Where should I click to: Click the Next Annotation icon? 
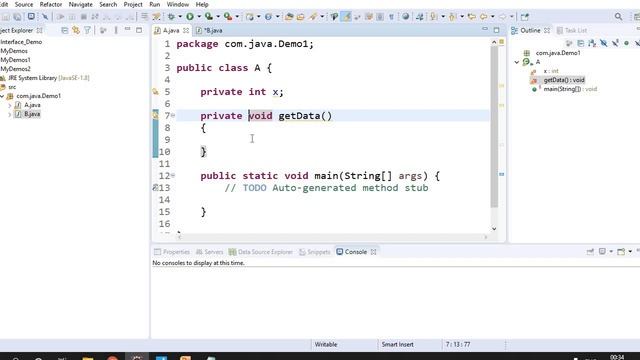433,17
